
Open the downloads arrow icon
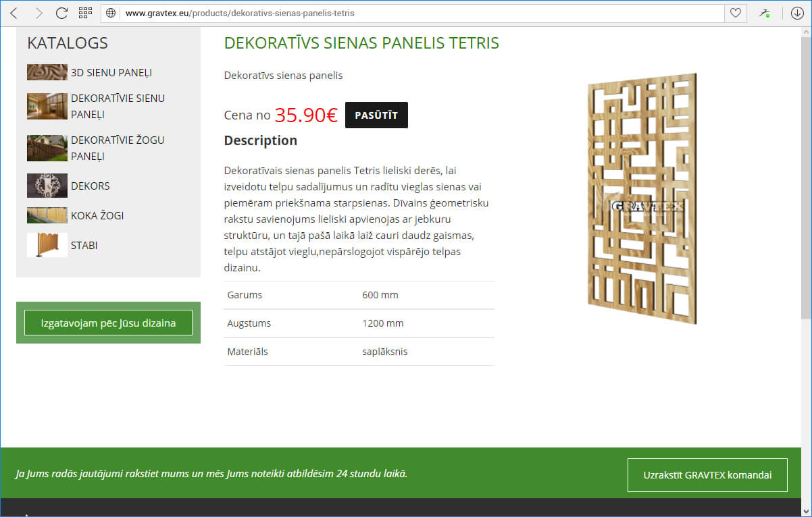click(x=797, y=13)
